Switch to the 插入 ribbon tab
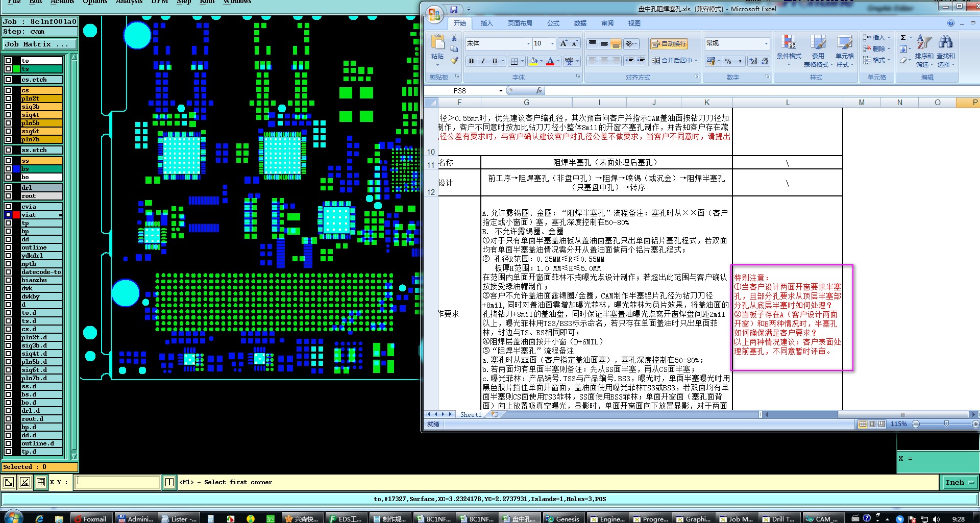 coord(487,23)
